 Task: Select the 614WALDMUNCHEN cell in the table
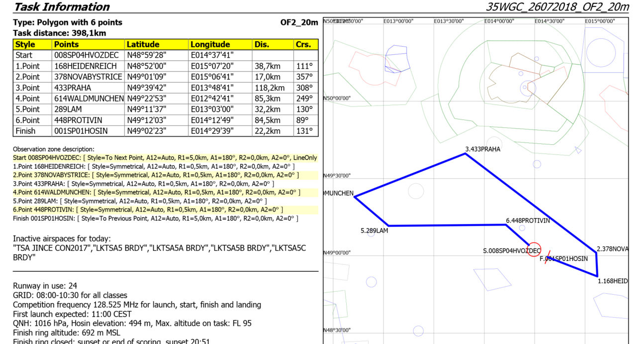pyautogui.click(x=88, y=99)
